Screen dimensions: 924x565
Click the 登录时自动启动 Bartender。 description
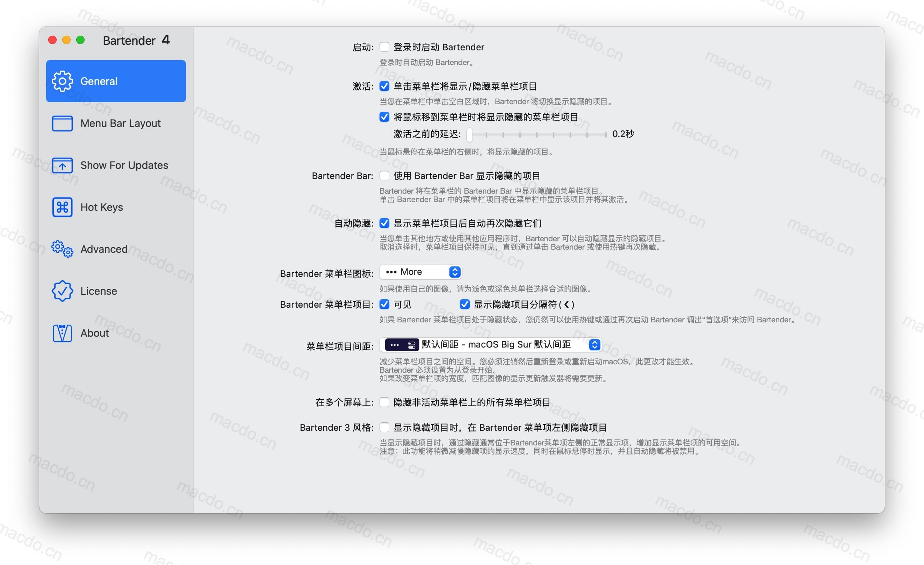(427, 62)
